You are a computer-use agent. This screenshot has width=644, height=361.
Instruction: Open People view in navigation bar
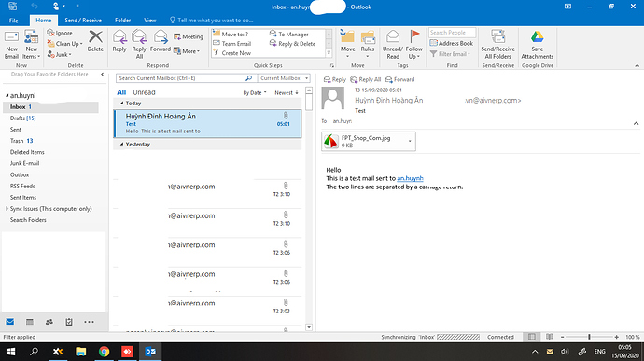click(49, 322)
